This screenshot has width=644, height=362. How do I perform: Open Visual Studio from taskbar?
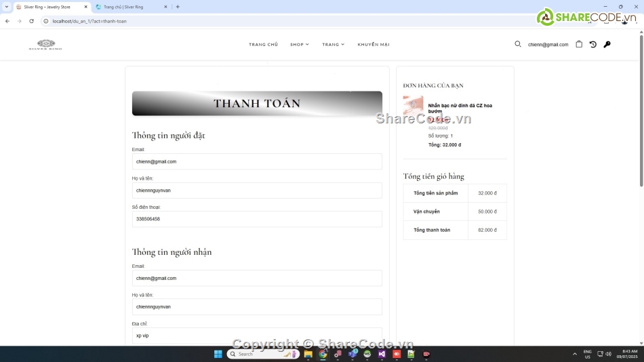click(x=382, y=354)
